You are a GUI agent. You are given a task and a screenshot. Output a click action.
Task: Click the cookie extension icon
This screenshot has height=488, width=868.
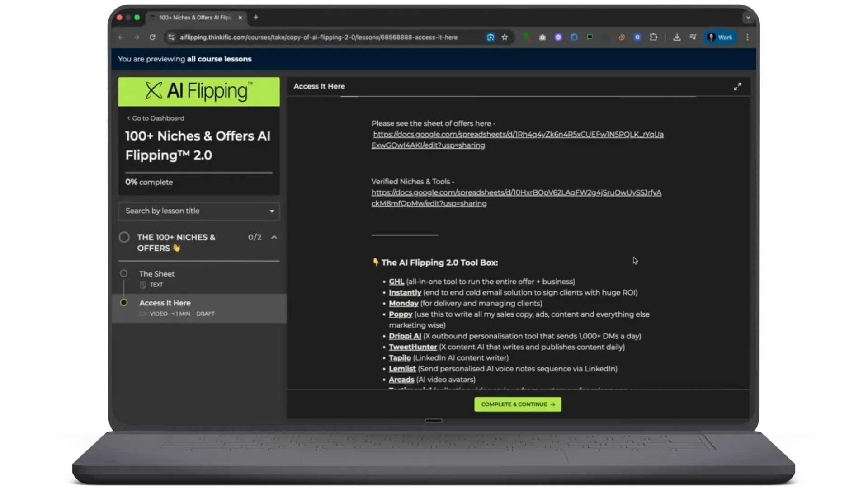622,38
